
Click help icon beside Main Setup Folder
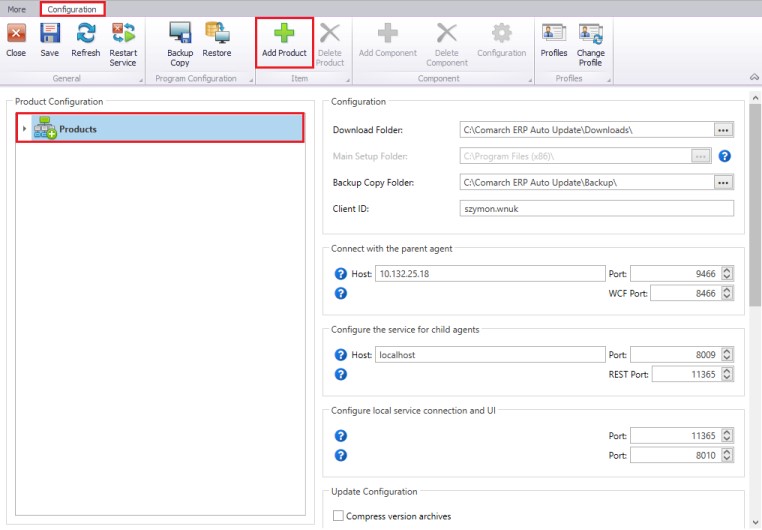[x=724, y=156]
